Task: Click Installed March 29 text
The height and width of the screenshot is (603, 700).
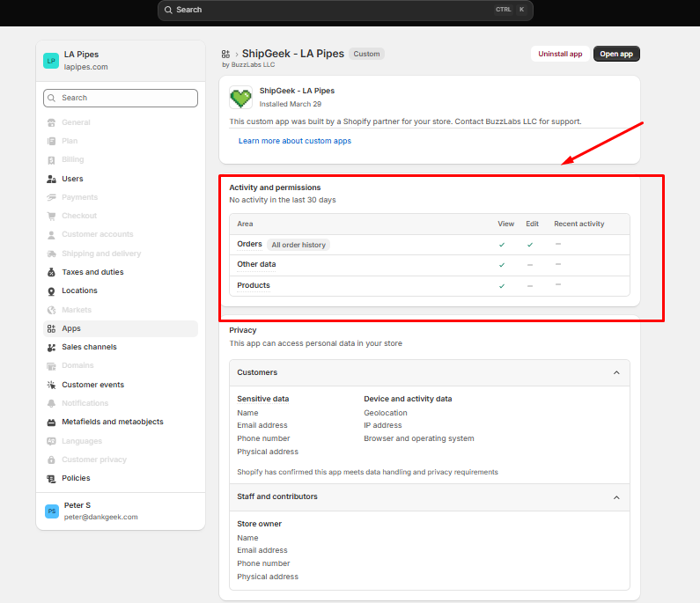Action: [291, 104]
